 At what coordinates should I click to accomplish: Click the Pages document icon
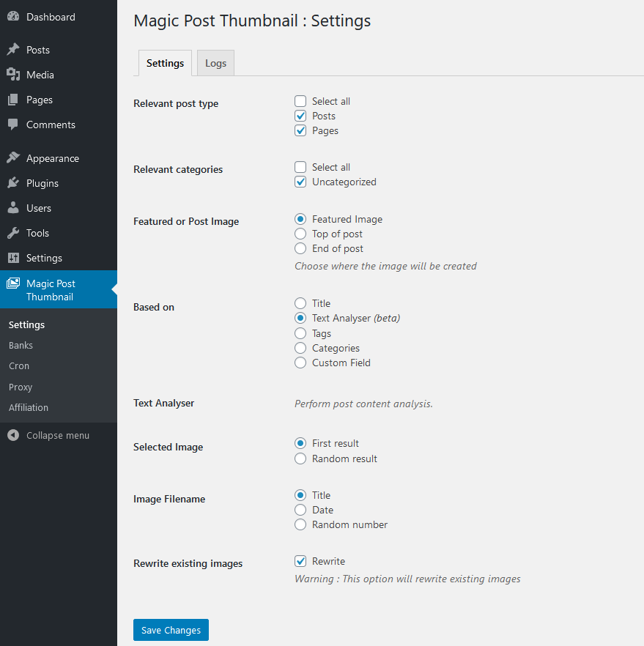[x=13, y=100]
